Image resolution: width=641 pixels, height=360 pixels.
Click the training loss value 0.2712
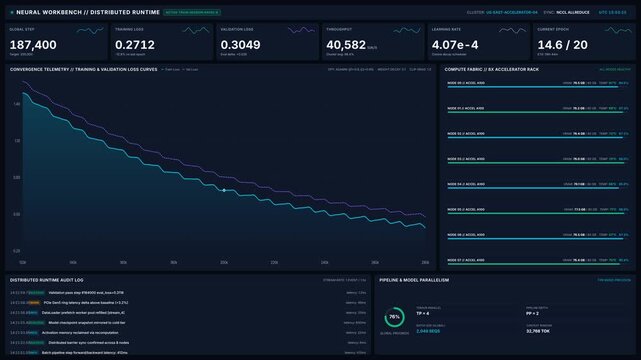[x=135, y=45]
